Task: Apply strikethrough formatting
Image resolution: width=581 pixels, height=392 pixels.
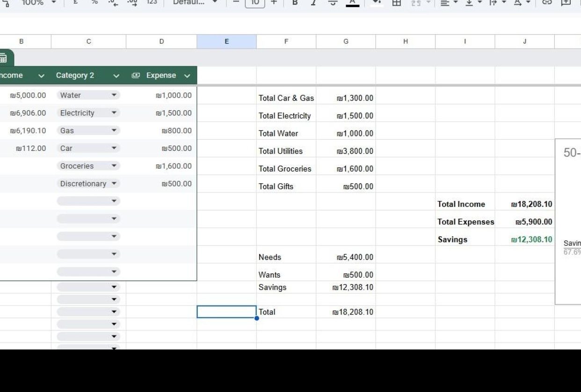Action: pyautogui.click(x=333, y=2)
